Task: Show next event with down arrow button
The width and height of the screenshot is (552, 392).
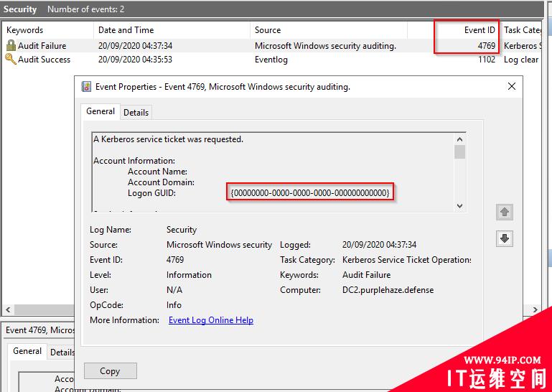Action: click(505, 238)
